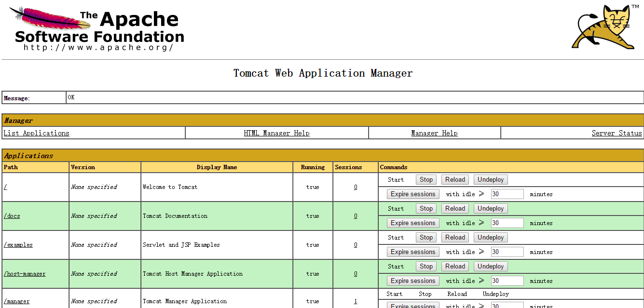
Task: Focus idle minutes field for /host-manager
Action: coord(507,281)
